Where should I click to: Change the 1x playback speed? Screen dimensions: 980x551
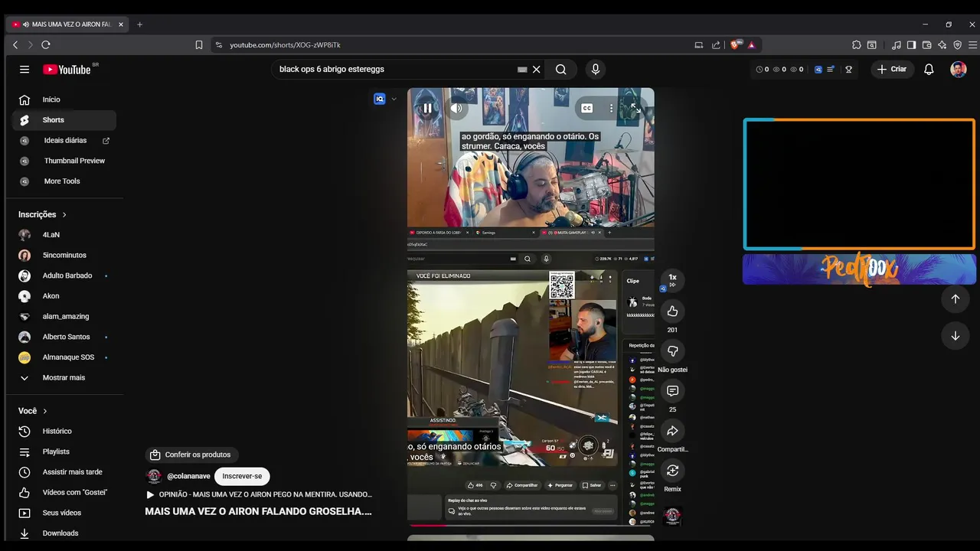[672, 280]
